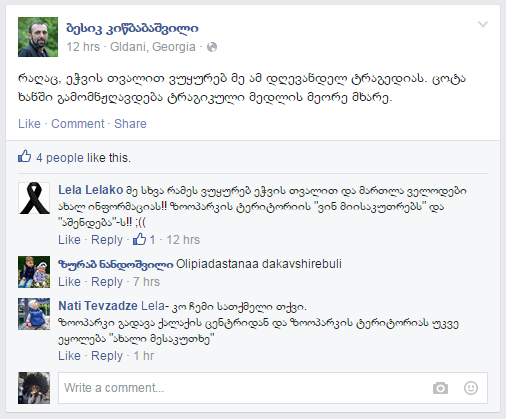Like the Olipiadastanaa dakavshirebuli comment
506x419 pixels.
click(69, 282)
